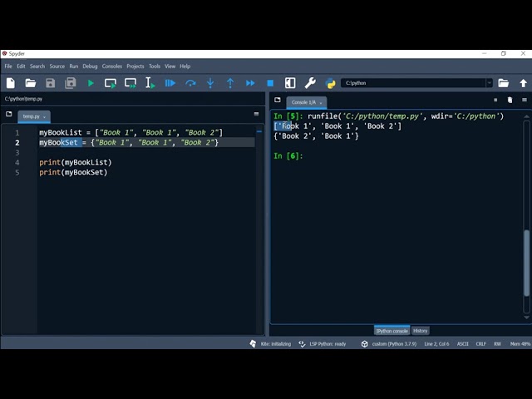532x399 pixels.
Task: Open Console 1/A tab dropdown arrow
Action: (x=321, y=103)
